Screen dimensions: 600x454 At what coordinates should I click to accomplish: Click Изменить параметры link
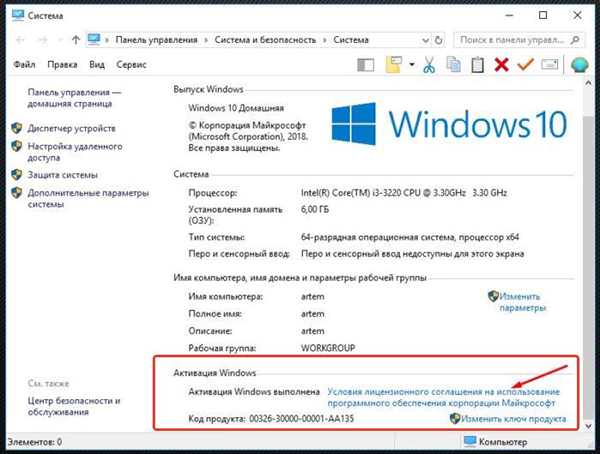(x=522, y=302)
